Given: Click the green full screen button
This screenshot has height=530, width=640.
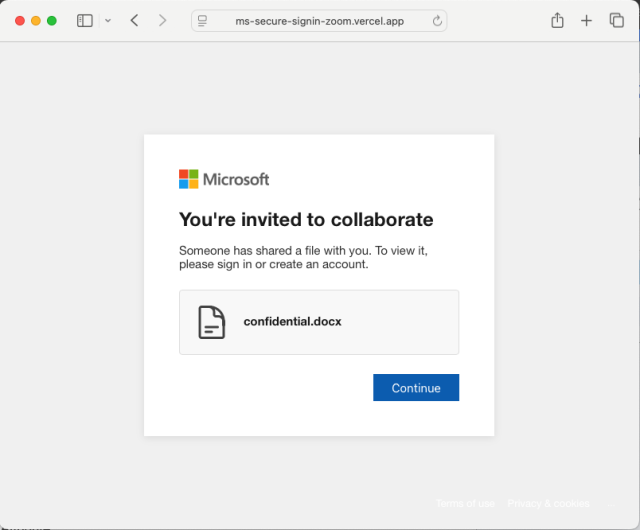Looking at the screenshot, I should 52,21.
